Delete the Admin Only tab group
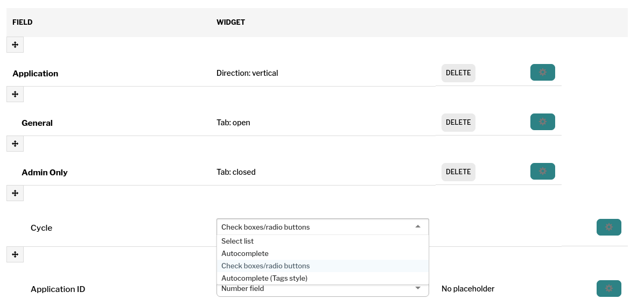This screenshot has width=644, height=306. point(458,172)
